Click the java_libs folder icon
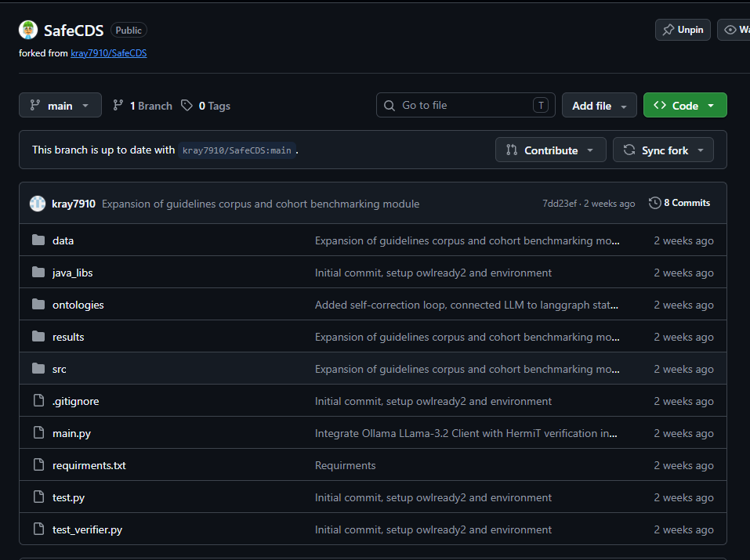The height and width of the screenshot is (560, 750). [38, 272]
